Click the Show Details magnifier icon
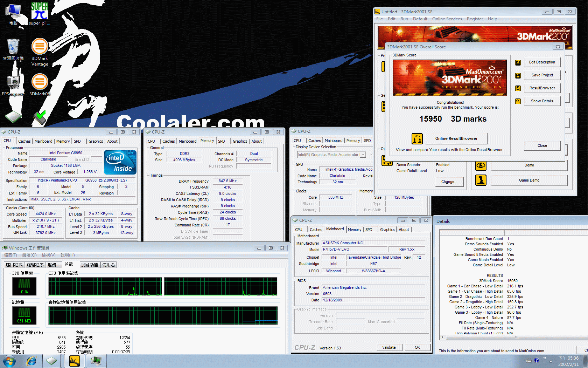Viewport: 588px width, 368px height. pos(518,101)
